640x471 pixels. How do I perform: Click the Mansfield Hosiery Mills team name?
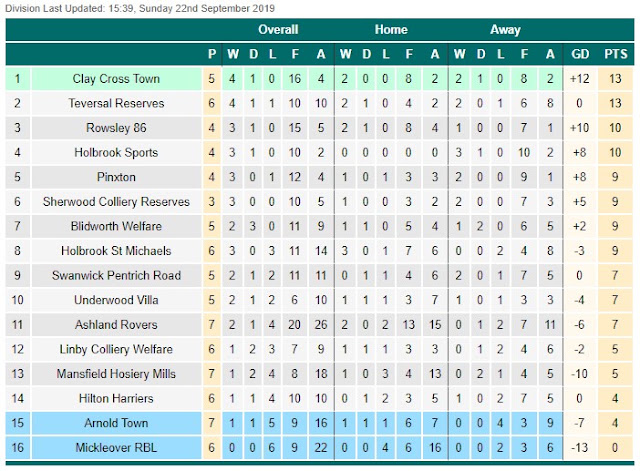pyautogui.click(x=116, y=374)
